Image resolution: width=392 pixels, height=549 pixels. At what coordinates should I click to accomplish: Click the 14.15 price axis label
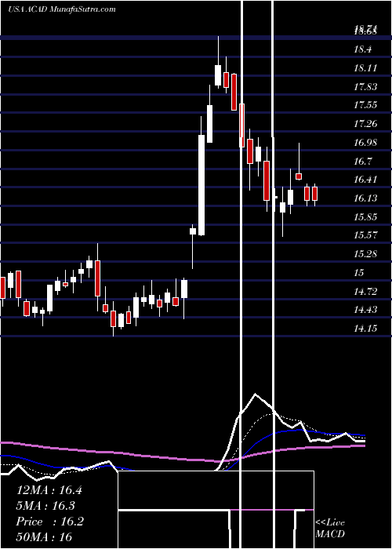click(x=365, y=329)
